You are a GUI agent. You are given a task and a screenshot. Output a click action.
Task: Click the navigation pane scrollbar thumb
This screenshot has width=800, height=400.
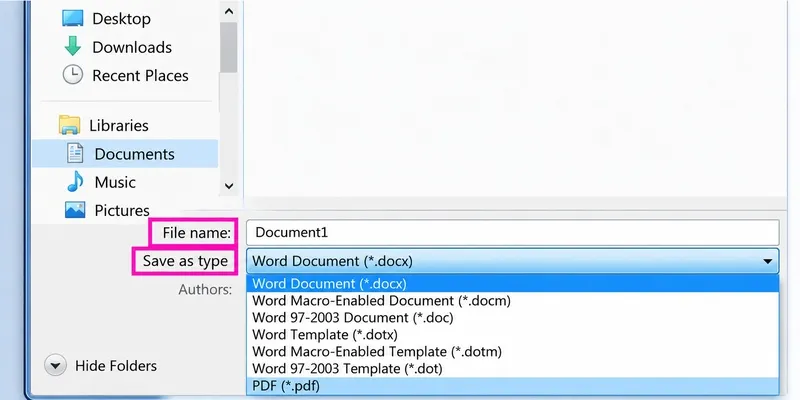tap(229, 47)
